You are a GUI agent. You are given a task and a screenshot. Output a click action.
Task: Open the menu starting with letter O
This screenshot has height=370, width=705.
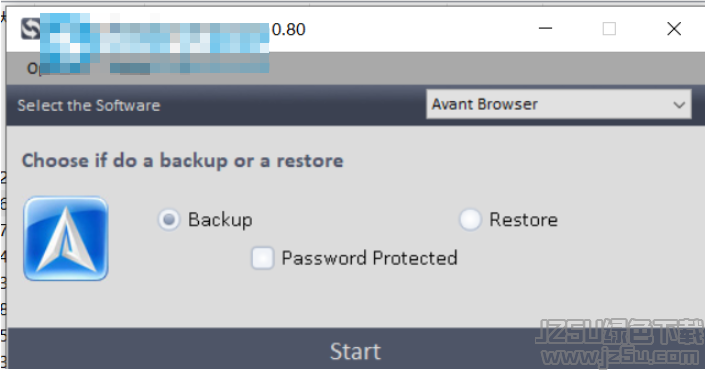32,68
